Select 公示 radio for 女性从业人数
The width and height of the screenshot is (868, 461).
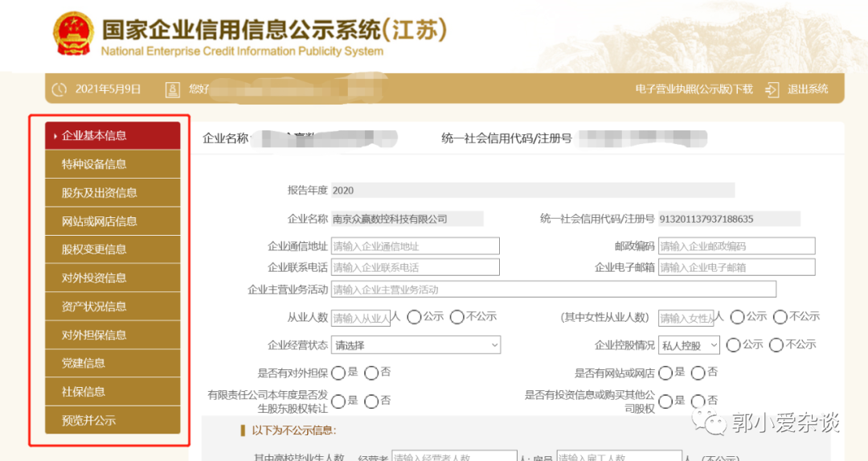point(737,317)
